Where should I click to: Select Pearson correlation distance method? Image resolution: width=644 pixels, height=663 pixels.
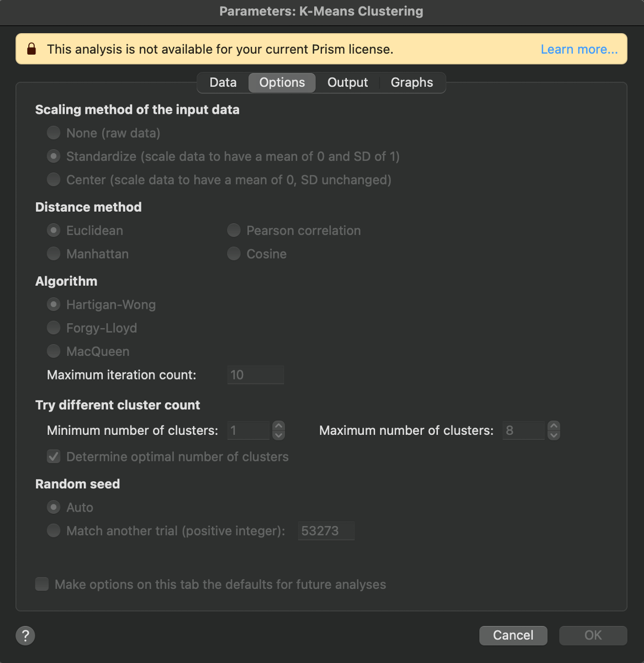tap(234, 230)
